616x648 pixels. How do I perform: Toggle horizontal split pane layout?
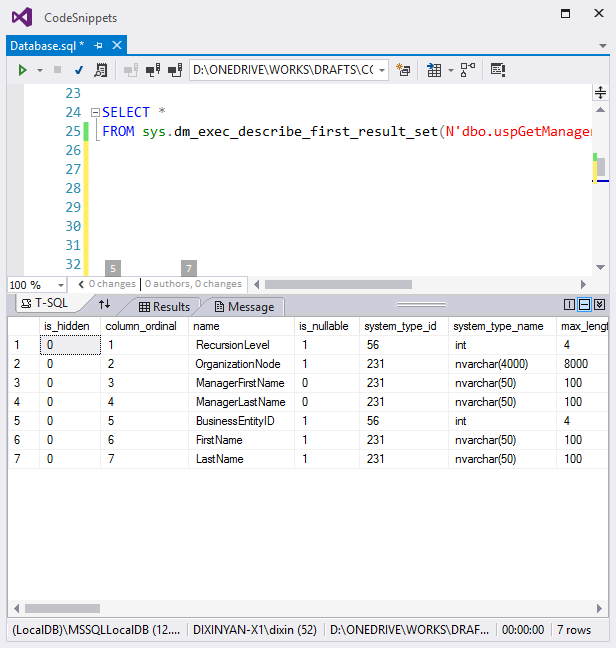tap(584, 305)
